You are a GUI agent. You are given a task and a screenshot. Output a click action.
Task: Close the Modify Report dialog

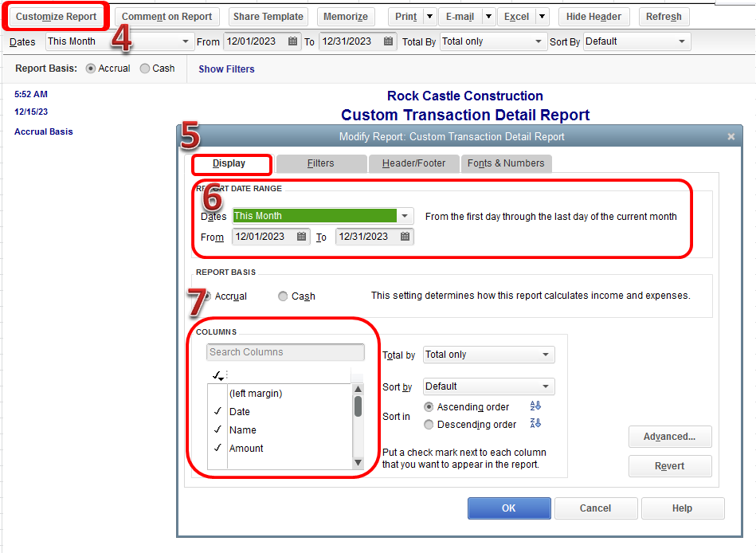pos(731,137)
